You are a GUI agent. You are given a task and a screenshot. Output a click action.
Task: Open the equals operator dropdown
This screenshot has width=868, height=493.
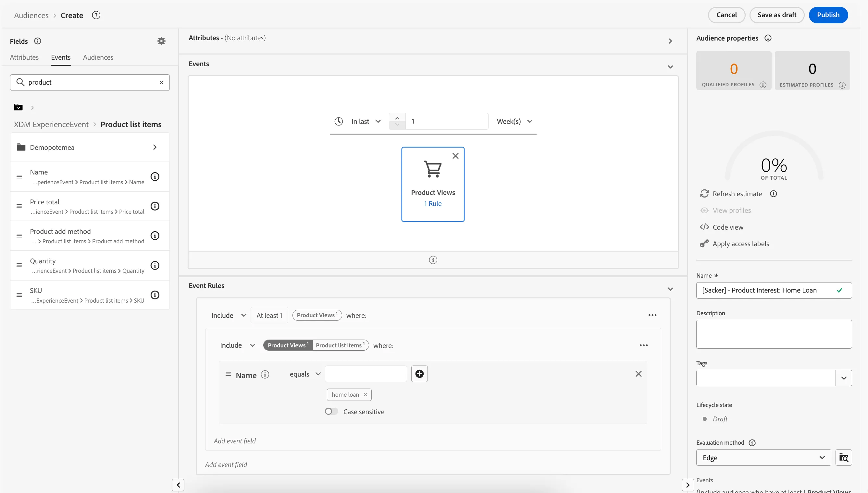point(305,374)
